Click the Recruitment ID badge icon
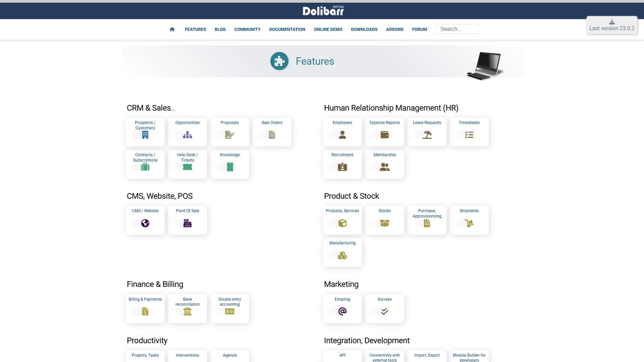This screenshot has height=362, width=644. click(x=342, y=167)
